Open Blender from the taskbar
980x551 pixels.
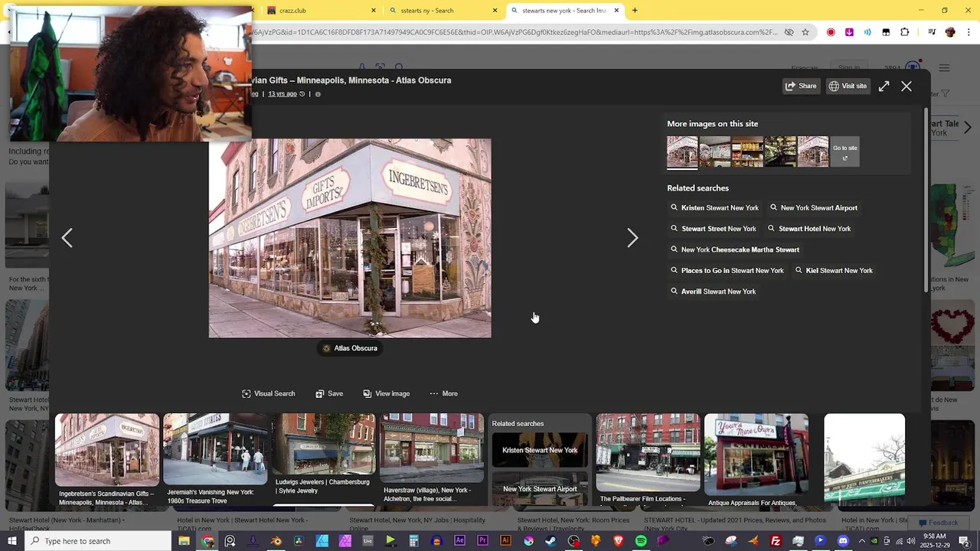click(x=276, y=541)
